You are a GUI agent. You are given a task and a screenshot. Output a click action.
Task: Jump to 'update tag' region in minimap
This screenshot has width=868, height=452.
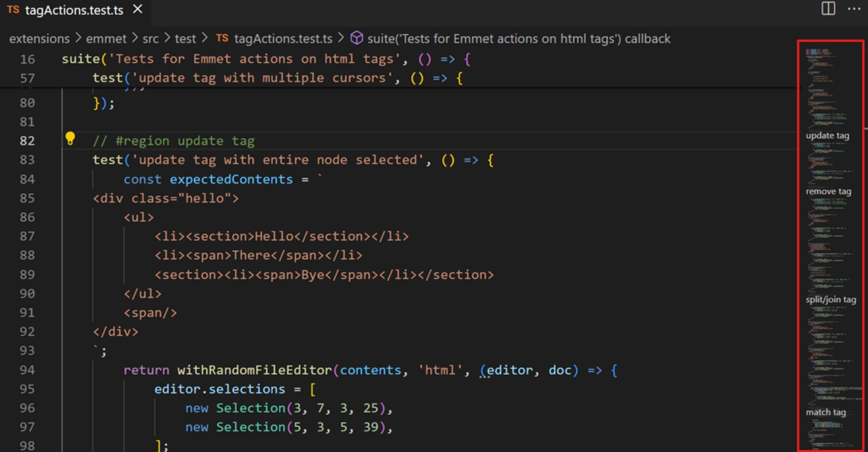[827, 136]
